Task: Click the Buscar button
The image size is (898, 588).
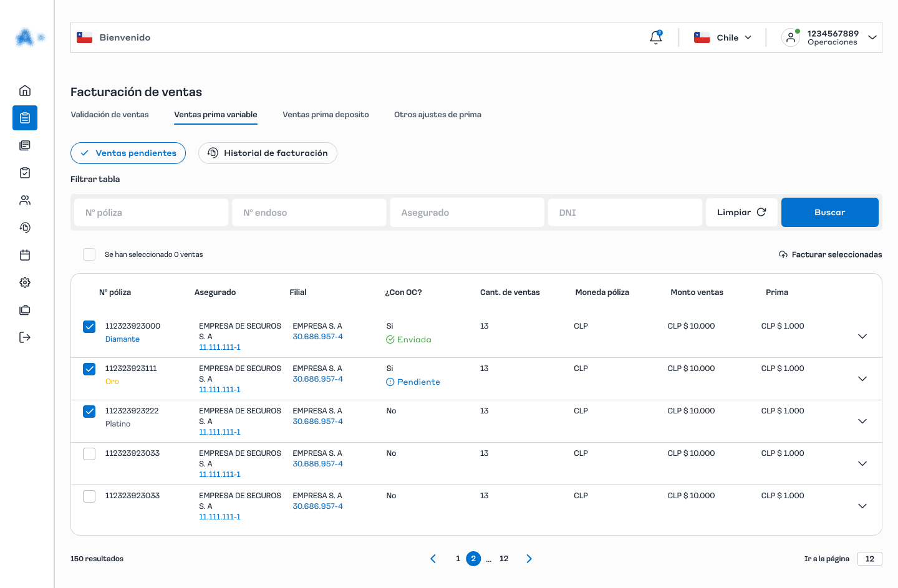Action: pos(829,213)
